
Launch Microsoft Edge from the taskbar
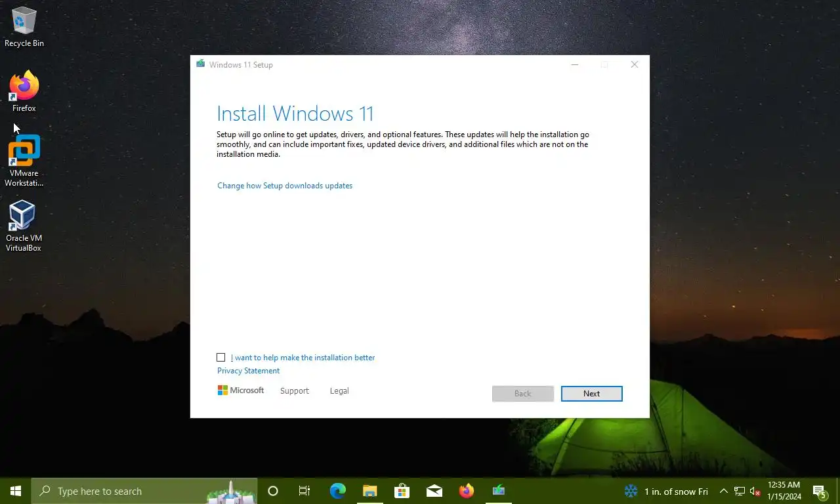[337, 491]
